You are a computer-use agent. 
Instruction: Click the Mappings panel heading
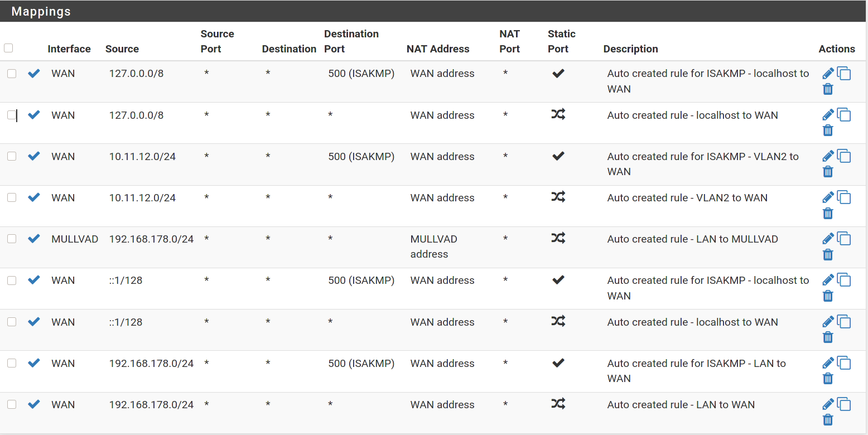41,12
